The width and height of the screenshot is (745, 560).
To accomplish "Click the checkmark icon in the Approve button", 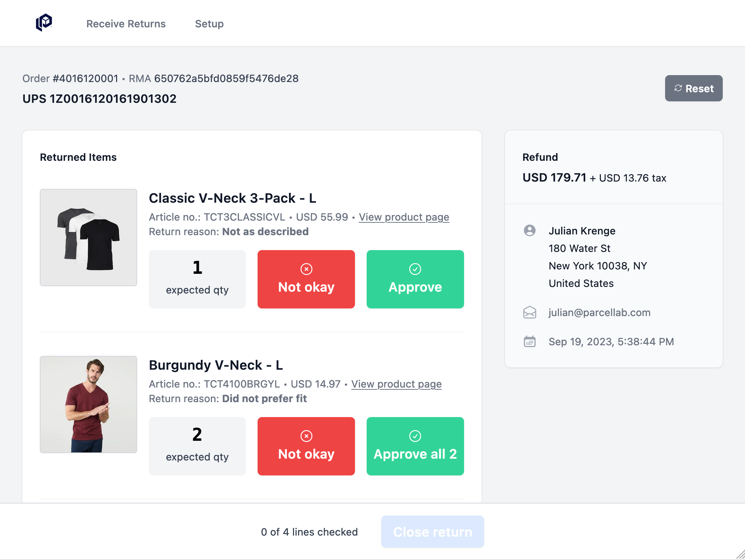I will pyautogui.click(x=415, y=269).
